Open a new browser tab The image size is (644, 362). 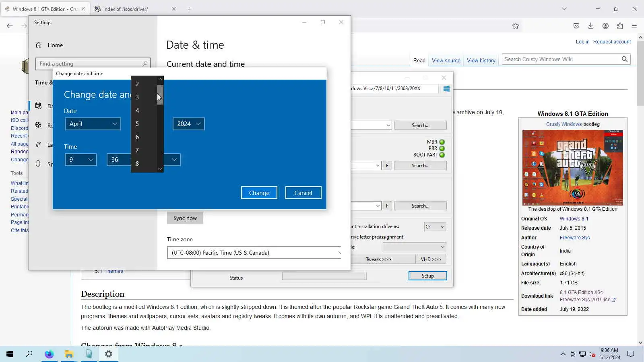[x=189, y=9]
